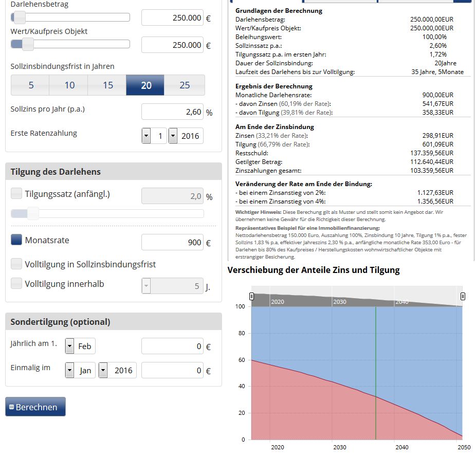Click the Monatsrate amount input field
Image resolution: width=476 pixels, height=456 pixels.
coord(172,242)
